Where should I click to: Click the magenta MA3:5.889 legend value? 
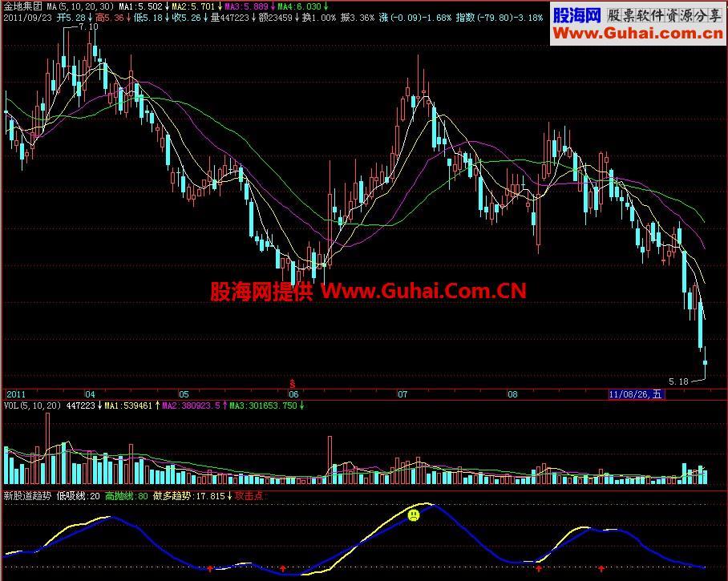(x=248, y=6)
